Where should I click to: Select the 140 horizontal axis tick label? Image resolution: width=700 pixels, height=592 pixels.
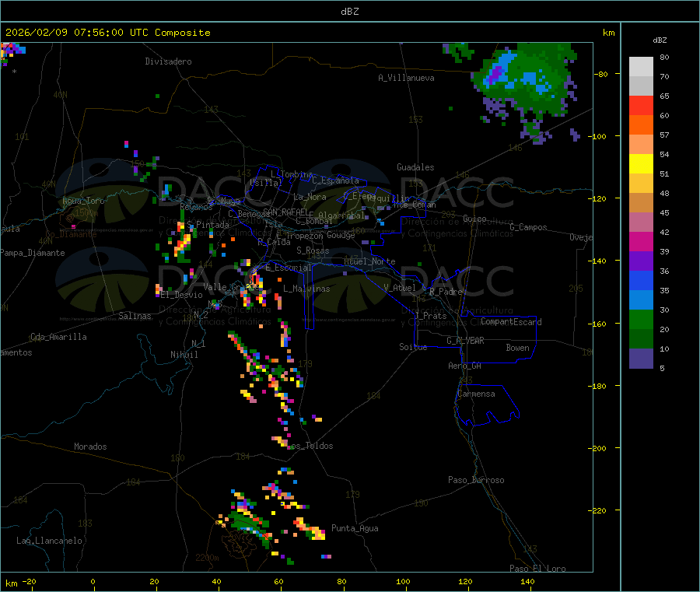click(527, 581)
